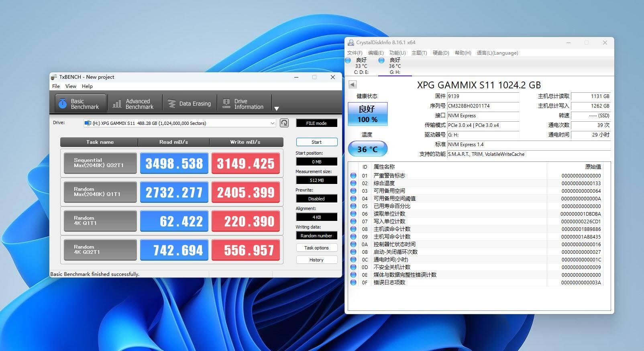644x351 pixels.
Task: Open the 编辑(E) menu in CrystalDiskInfo
Action: click(376, 53)
